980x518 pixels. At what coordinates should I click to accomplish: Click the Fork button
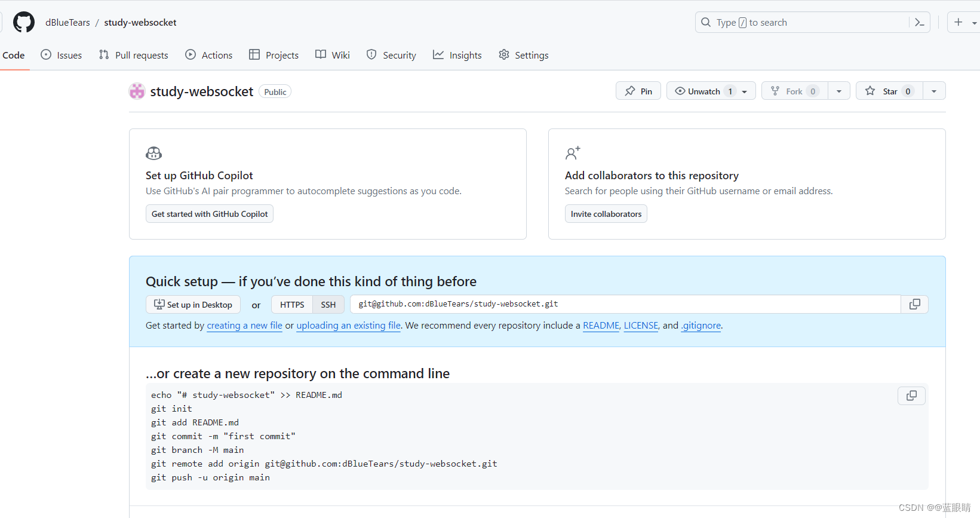pyautogui.click(x=795, y=91)
